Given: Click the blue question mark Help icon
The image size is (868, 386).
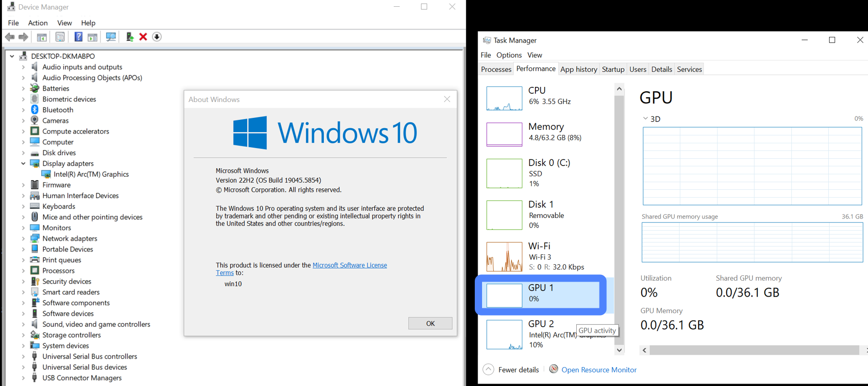Looking at the screenshot, I should pos(78,37).
